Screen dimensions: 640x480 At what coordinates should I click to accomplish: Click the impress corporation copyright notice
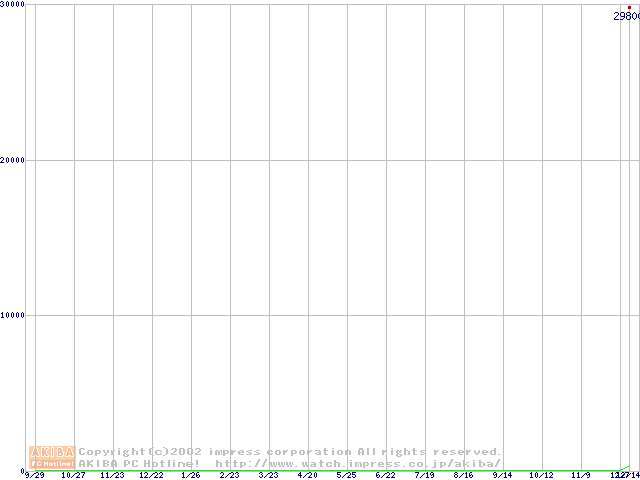point(289,452)
